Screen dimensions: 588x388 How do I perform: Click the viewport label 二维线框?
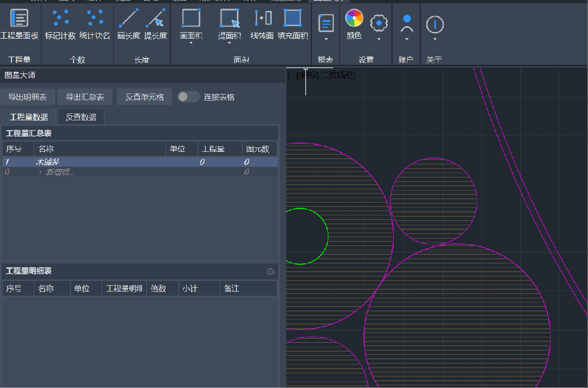point(338,75)
